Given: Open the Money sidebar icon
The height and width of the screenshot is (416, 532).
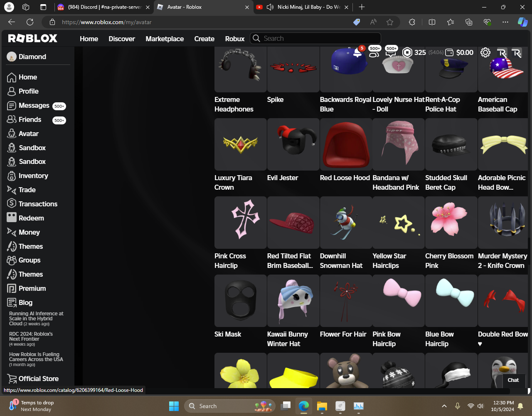Looking at the screenshot, I should (x=12, y=232).
